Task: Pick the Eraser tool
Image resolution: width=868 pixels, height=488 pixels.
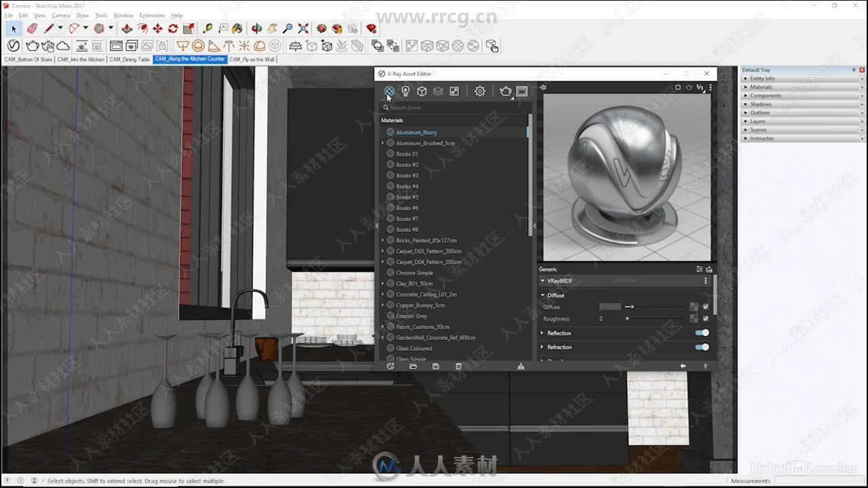Action: [x=32, y=28]
